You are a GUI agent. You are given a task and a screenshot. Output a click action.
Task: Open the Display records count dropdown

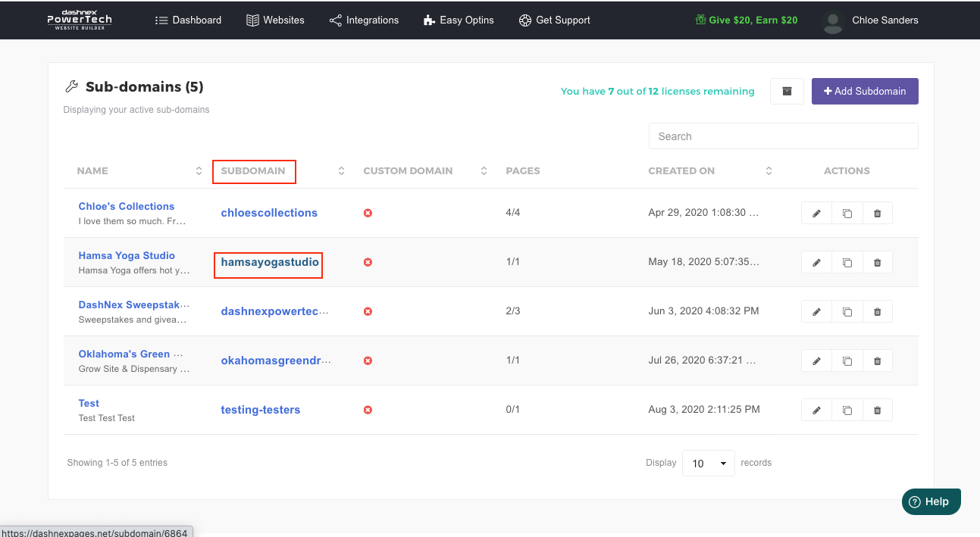(x=709, y=463)
